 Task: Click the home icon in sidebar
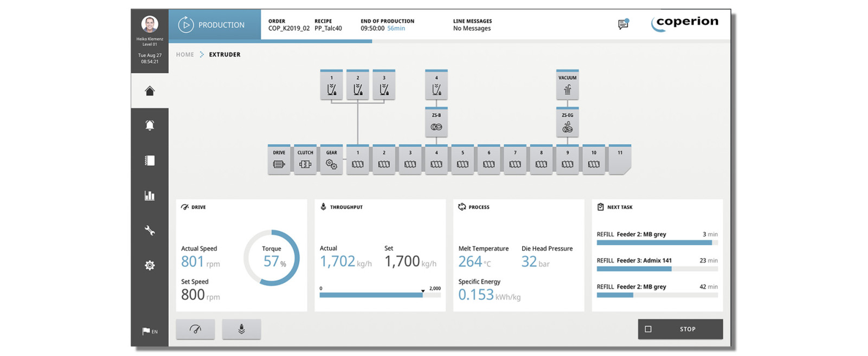(150, 90)
